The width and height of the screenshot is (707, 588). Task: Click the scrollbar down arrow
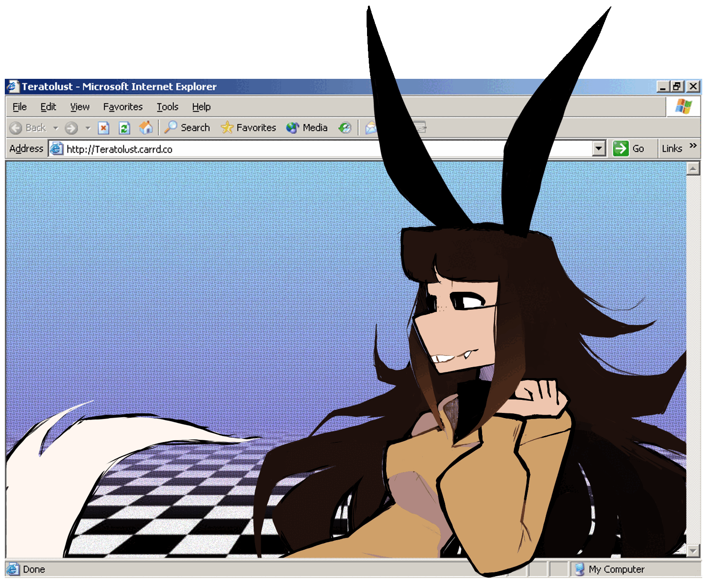click(x=693, y=551)
